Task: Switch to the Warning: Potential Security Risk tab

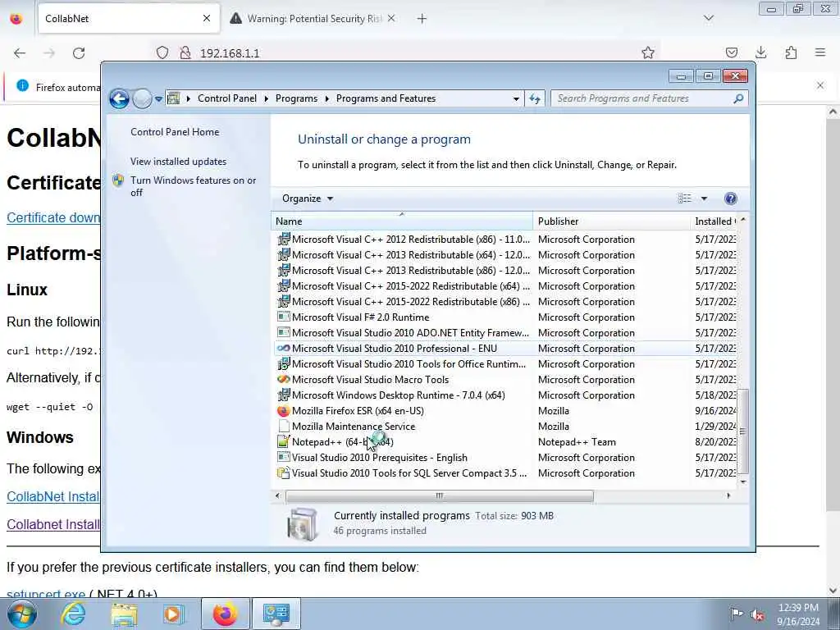Action: pos(313,19)
